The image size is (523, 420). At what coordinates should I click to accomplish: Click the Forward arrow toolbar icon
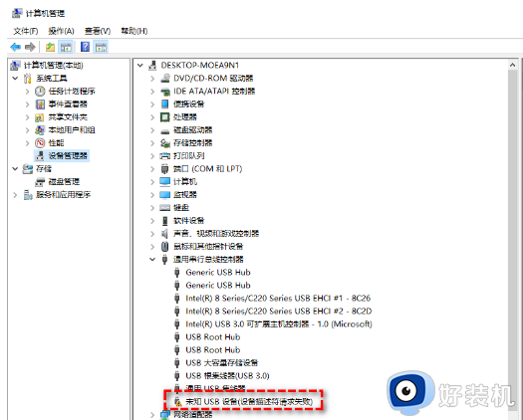coord(30,47)
